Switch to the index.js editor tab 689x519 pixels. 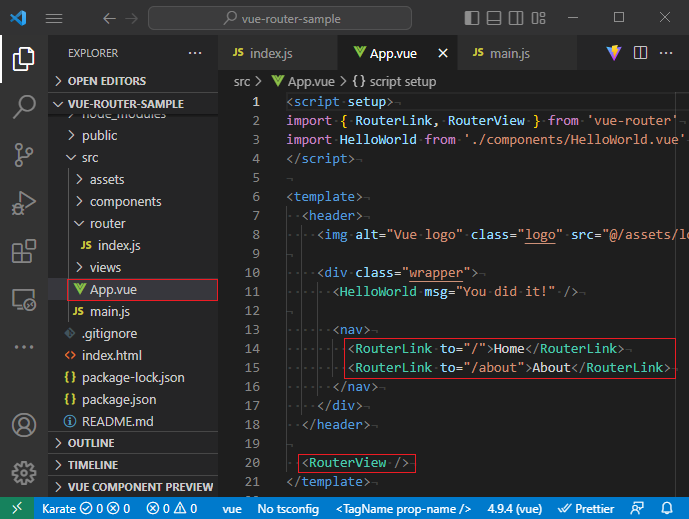coord(278,53)
